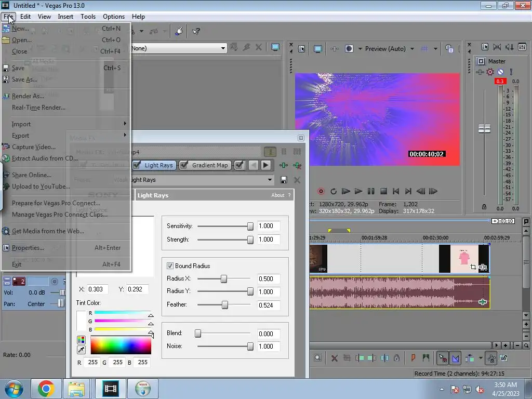Save the Light Rays preset

point(284,180)
